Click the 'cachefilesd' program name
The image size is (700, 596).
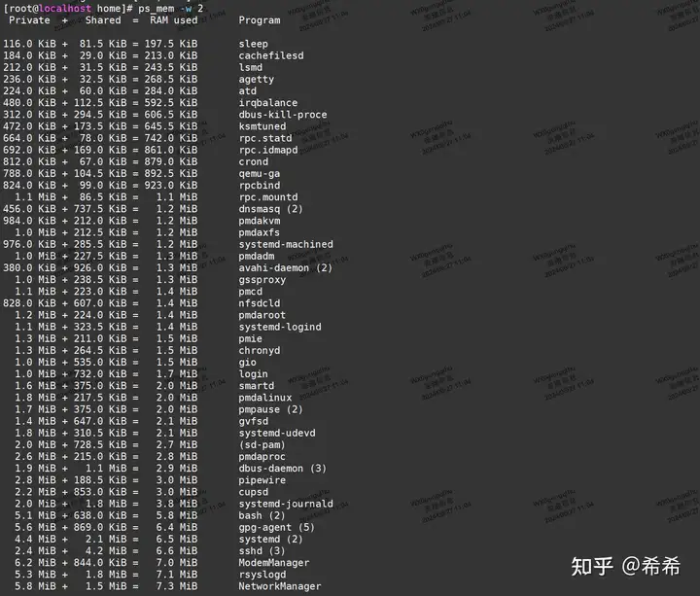[271, 55]
